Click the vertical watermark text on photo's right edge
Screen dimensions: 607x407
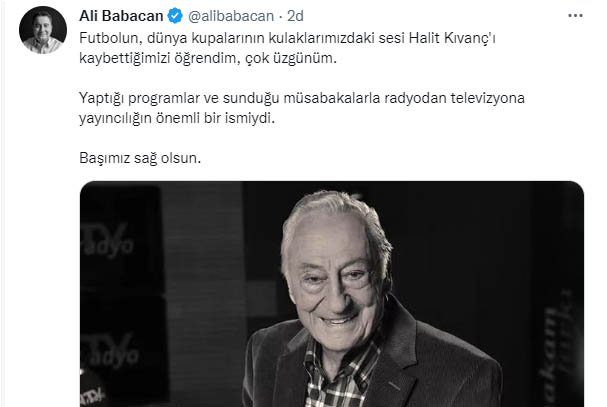point(556,347)
